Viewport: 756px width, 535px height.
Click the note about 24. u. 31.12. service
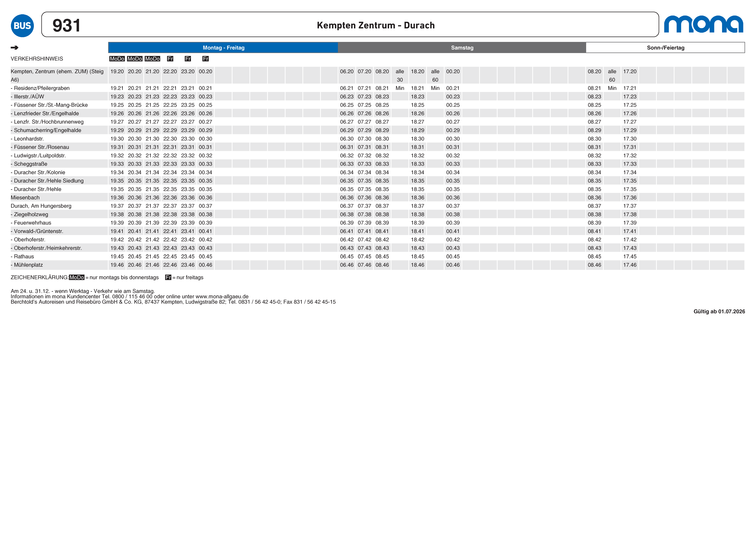point(83,291)
